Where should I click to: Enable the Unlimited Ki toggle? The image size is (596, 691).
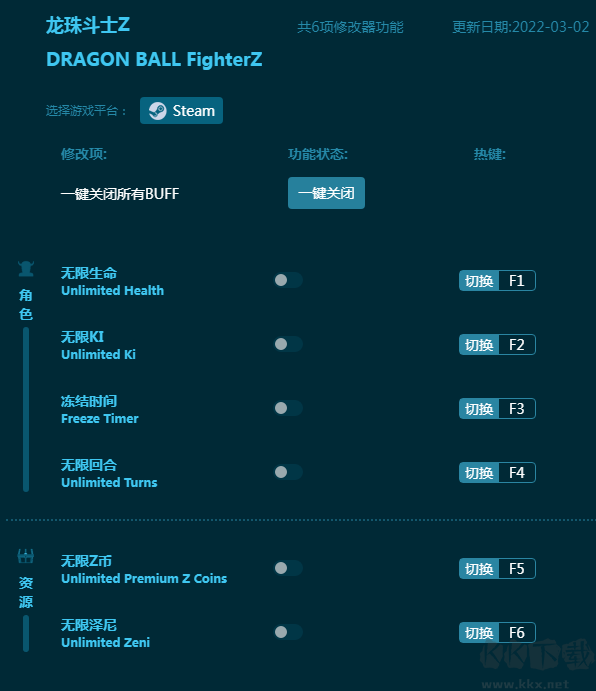point(288,344)
